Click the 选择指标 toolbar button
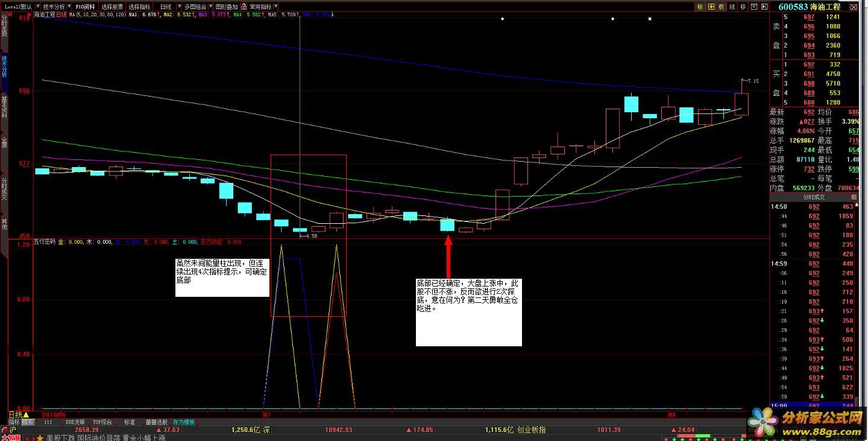Screen dimensions: 868x441 [x=139, y=7]
